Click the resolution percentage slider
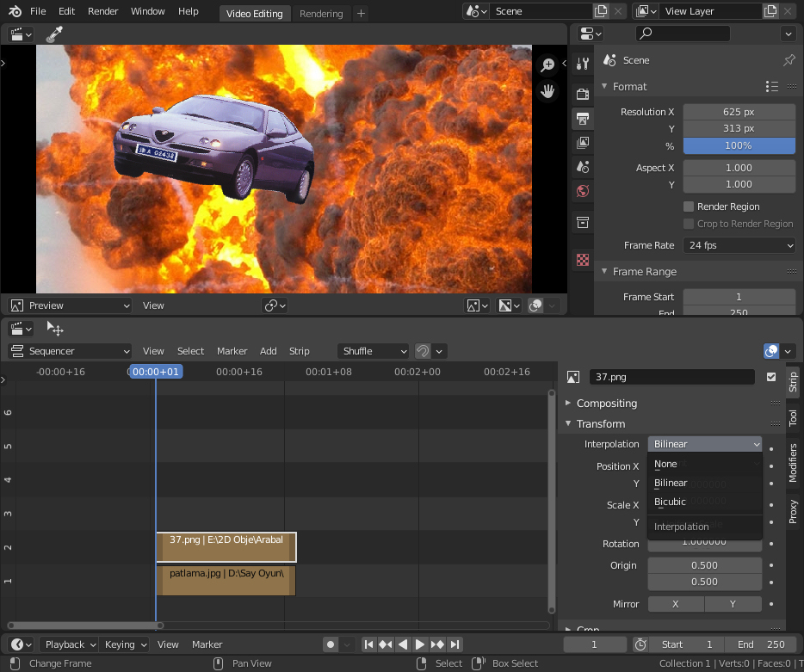 [739, 145]
